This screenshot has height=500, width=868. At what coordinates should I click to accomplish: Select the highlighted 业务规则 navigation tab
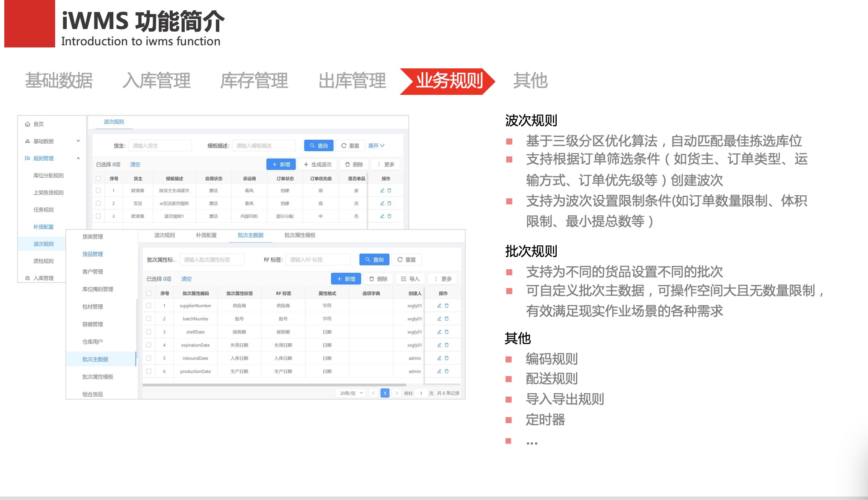[448, 81]
